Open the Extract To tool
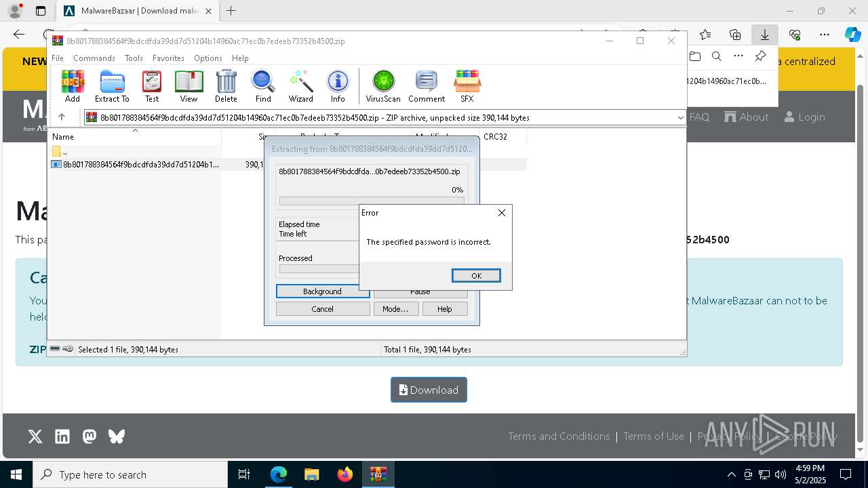This screenshot has width=868, height=488. coord(112,86)
